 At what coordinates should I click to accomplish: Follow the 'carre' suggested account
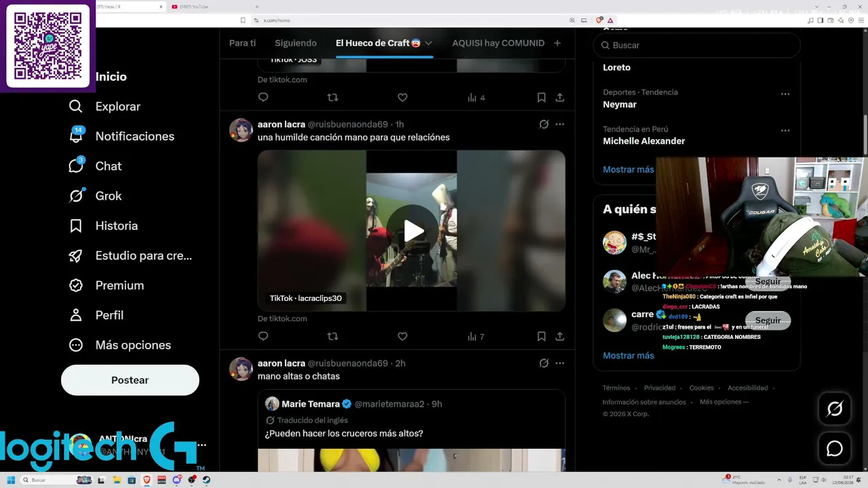[x=768, y=321]
